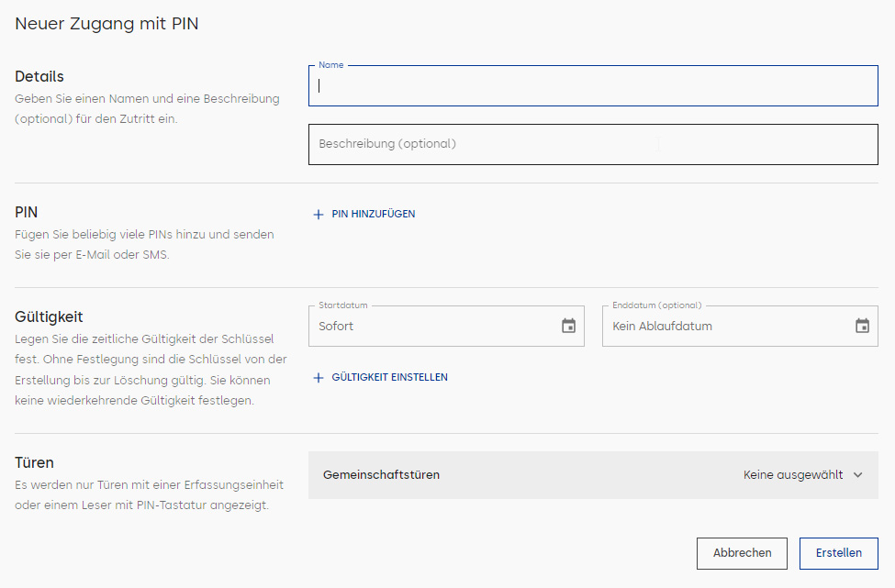This screenshot has width=895, height=588.
Task: Open the Startdatum calendar icon
Action: pyautogui.click(x=568, y=326)
